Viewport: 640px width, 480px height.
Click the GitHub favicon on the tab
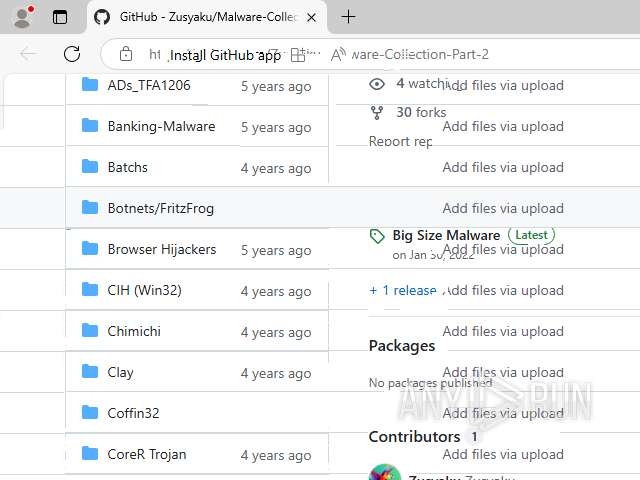[102, 17]
